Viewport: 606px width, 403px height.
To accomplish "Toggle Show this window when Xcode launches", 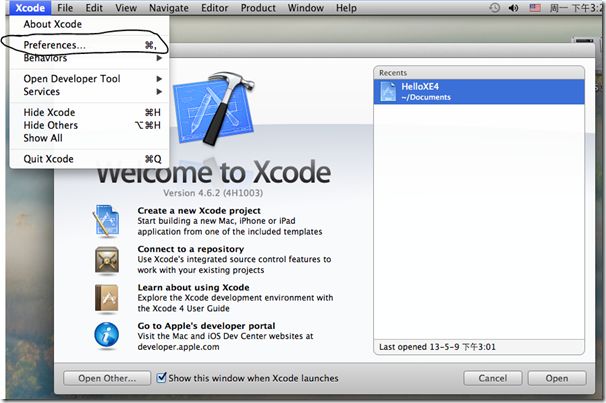I will 162,377.
